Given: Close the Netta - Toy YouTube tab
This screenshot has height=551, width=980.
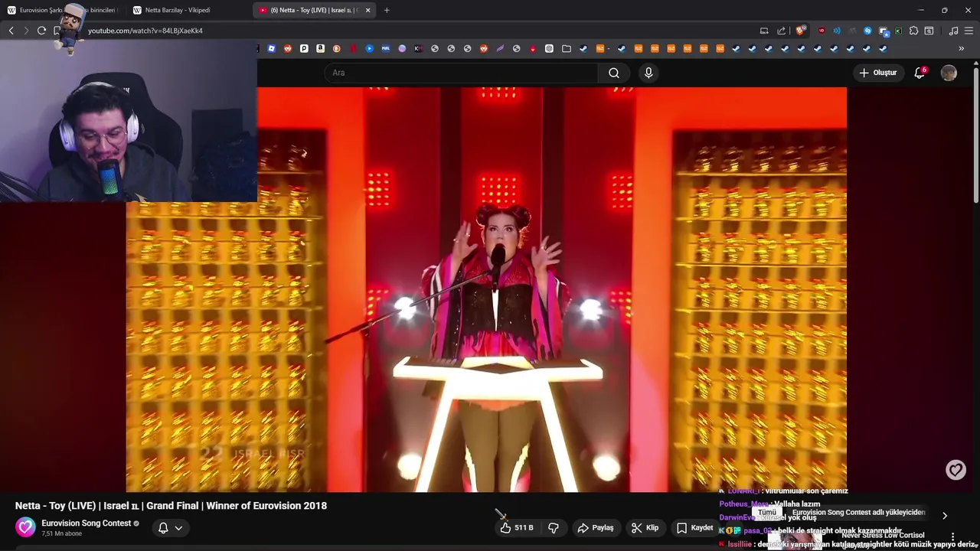Looking at the screenshot, I should point(367,10).
